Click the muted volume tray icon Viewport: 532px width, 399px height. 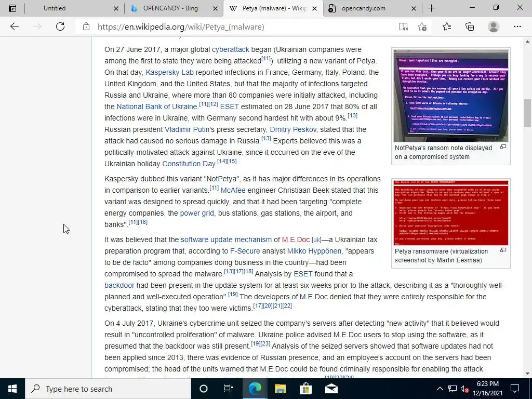465,389
